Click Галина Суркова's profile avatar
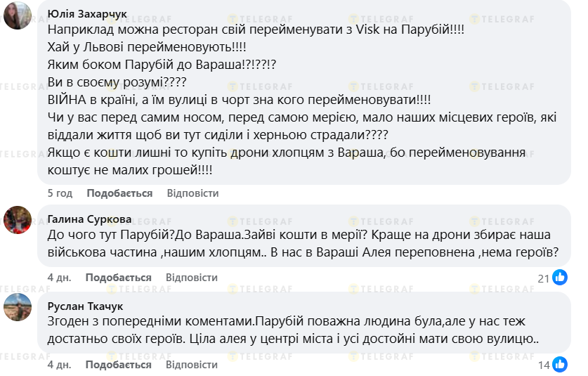This screenshot has height=376, width=588. (x=17, y=219)
